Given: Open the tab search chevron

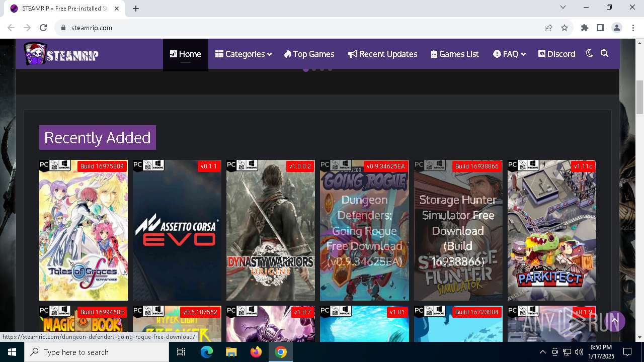Looking at the screenshot, I should pyautogui.click(x=563, y=7).
